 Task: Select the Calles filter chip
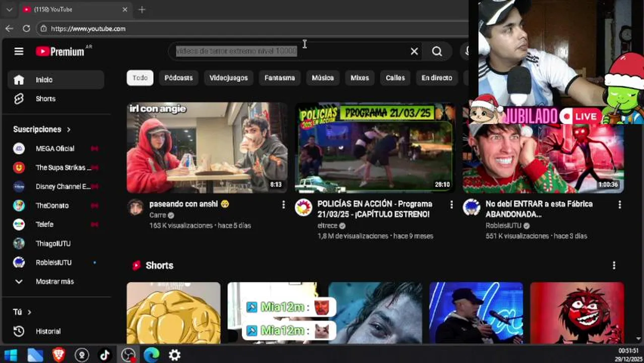point(395,78)
